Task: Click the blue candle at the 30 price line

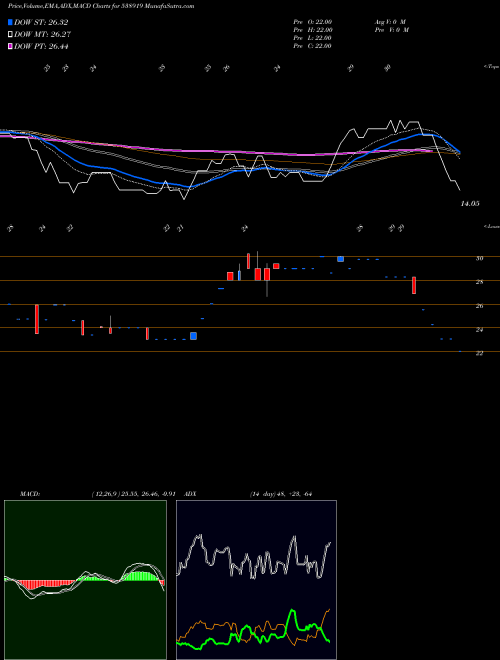Action: point(340,259)
